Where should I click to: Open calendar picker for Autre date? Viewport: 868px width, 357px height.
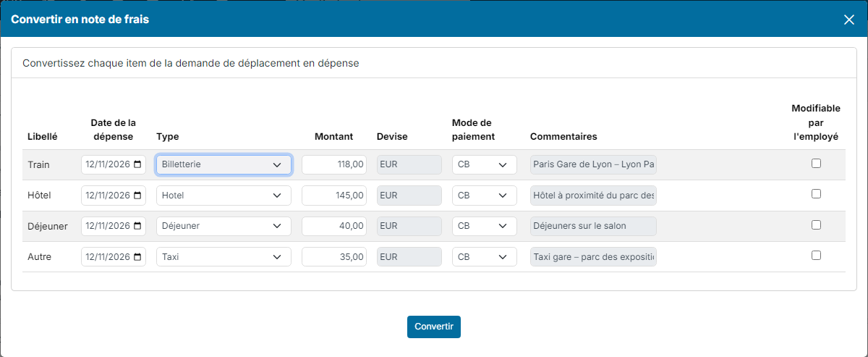click(x=138, y=256)
